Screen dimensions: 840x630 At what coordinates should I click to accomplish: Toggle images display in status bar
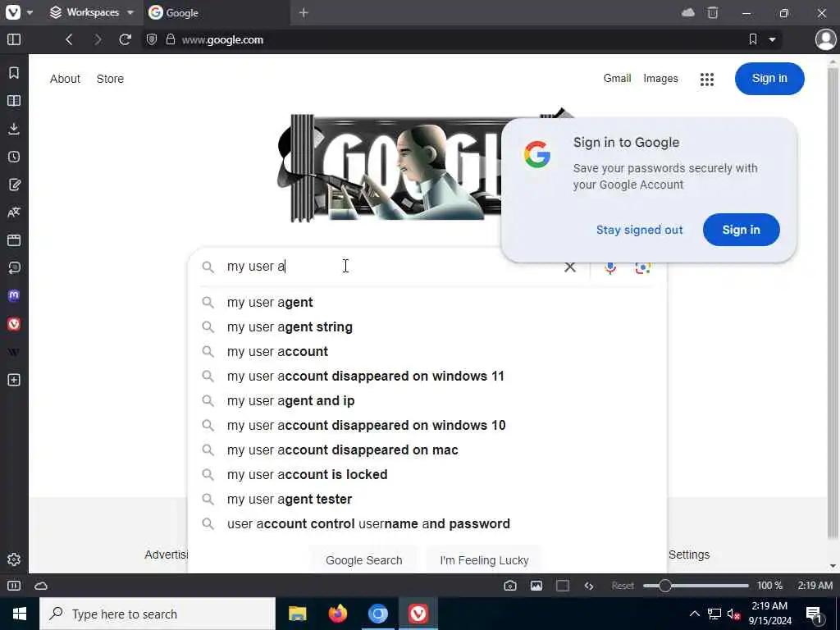pos(536,586)
